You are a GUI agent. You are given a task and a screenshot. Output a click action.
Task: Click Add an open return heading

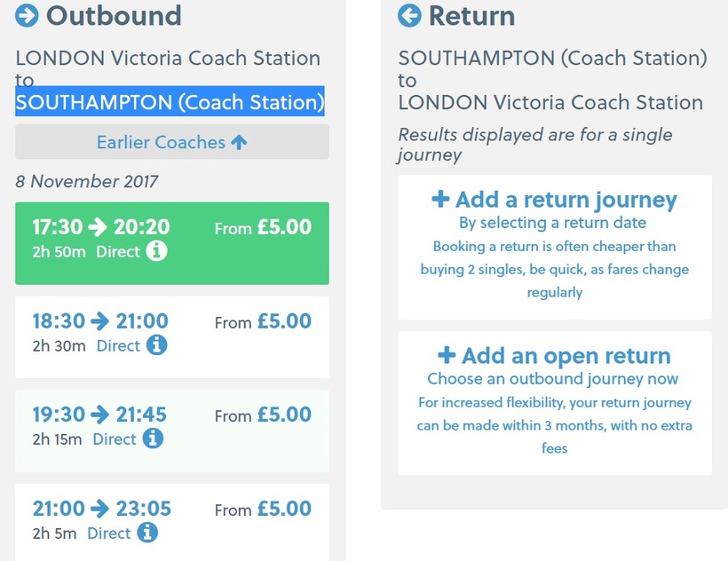click(x=566, y=356)
